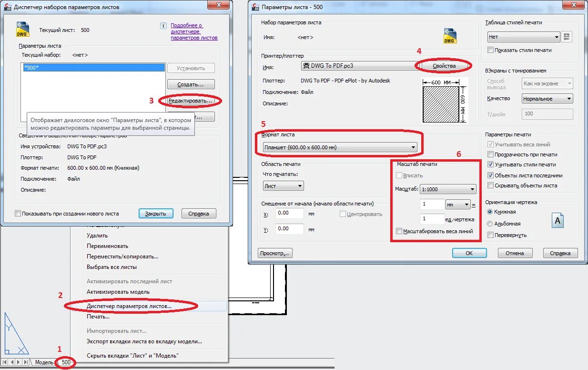588x370 pixels.
Task: Click the plot style table editor icon
Action: [x=566, y=37]
